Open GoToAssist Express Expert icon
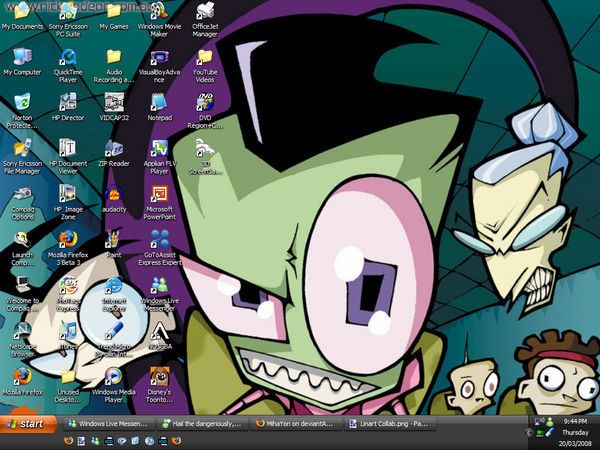 159,248
